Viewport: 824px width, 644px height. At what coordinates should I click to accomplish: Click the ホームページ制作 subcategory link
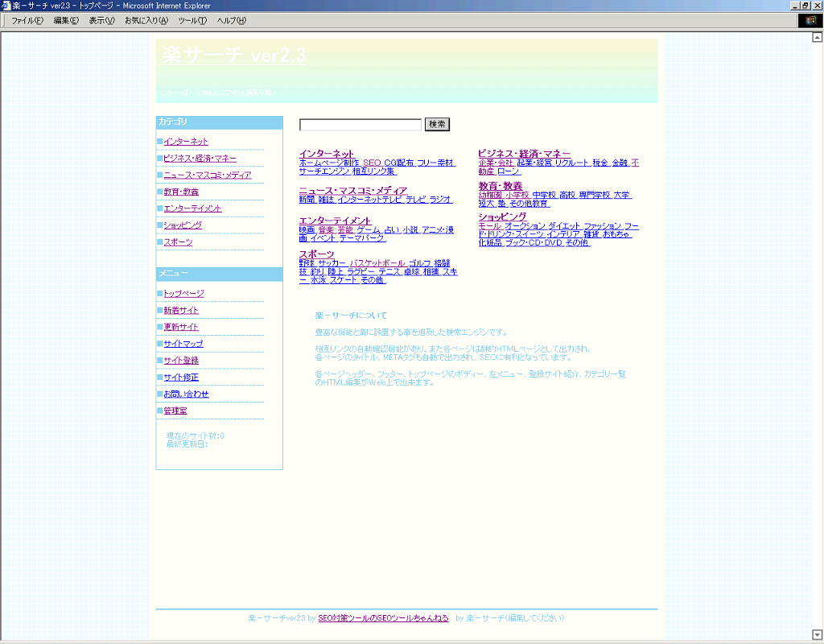coord(330,163)
